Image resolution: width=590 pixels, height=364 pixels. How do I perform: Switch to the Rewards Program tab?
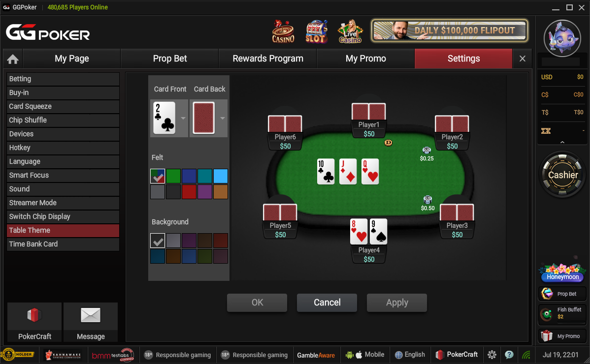[x=268, y=59]
